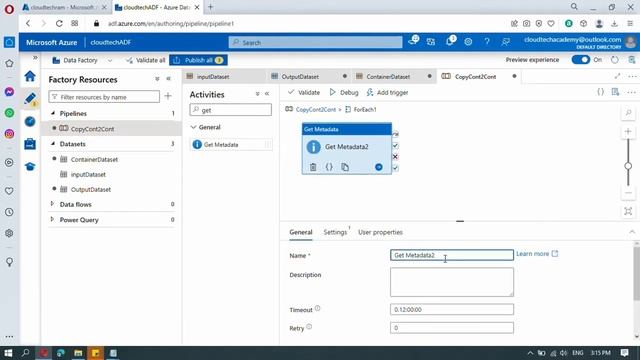This screenshot has width=640, height=360.
Task: Open the Settings tab of activity
Action: (335, 232)
